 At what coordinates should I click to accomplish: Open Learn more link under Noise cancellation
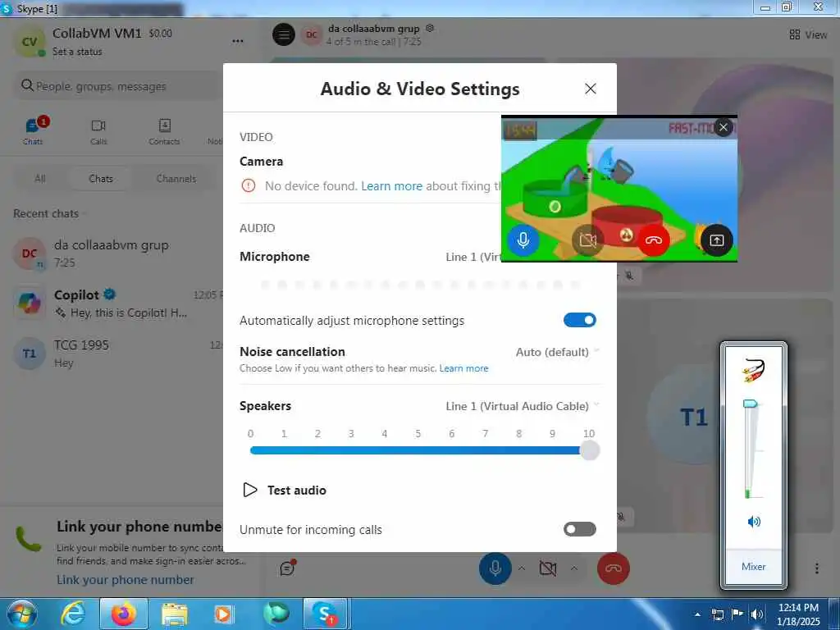[464, 368]
